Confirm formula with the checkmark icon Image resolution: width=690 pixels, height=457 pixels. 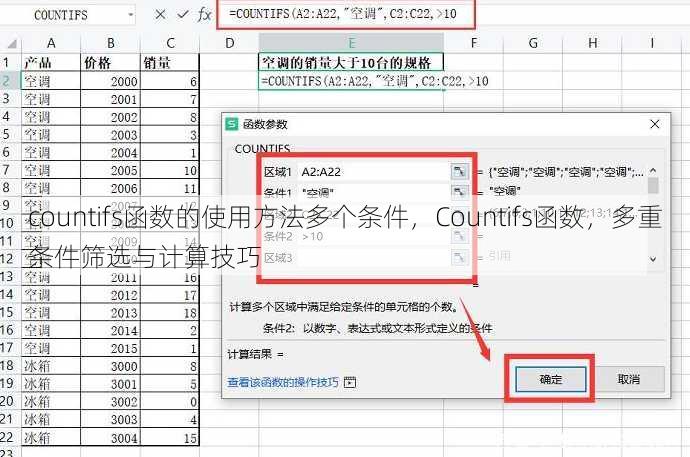pyautogui.click(x=183, y=15)
